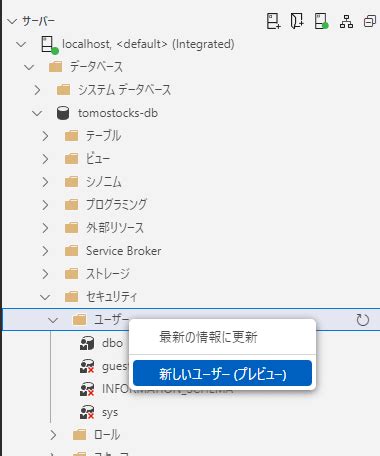Click the refresh icon on ユーザー row
The width and height of the screenshot is (380, 456).
click(x=362, y=320)
